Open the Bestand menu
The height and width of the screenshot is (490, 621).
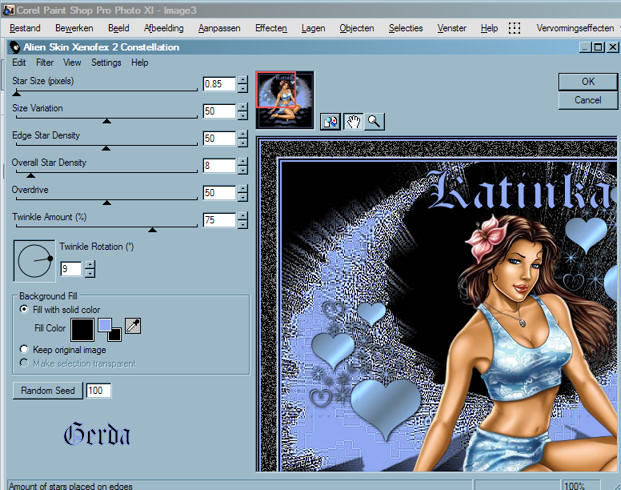click(x=25, y=28)
